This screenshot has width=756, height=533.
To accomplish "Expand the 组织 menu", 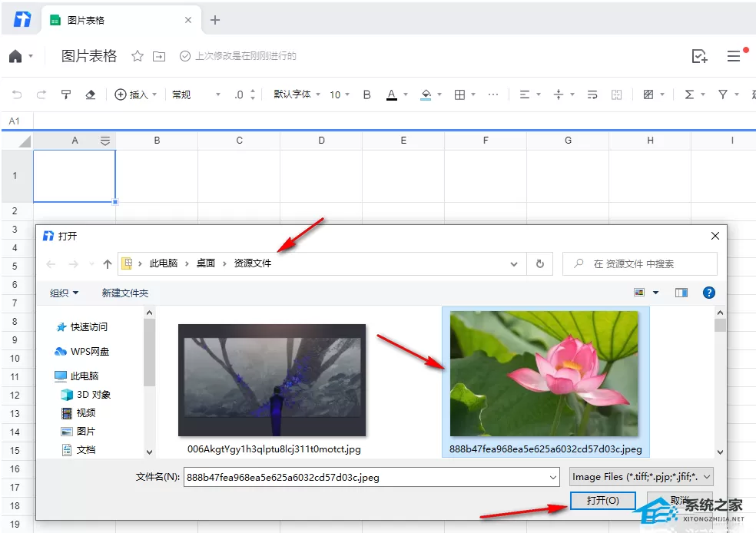I will [64, 293].
